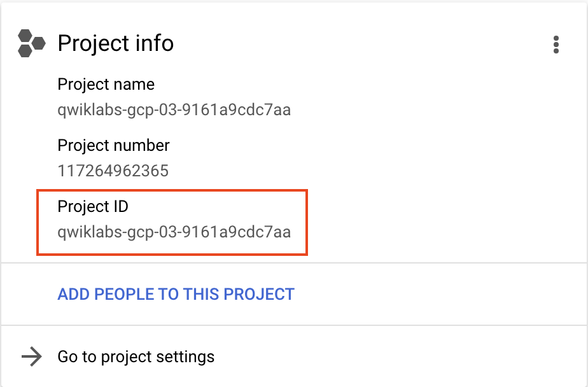Click the project name qwiklabs-gcp-03-9161a9cdc7aa
This screenshot has height=387, width=588.
174,109
